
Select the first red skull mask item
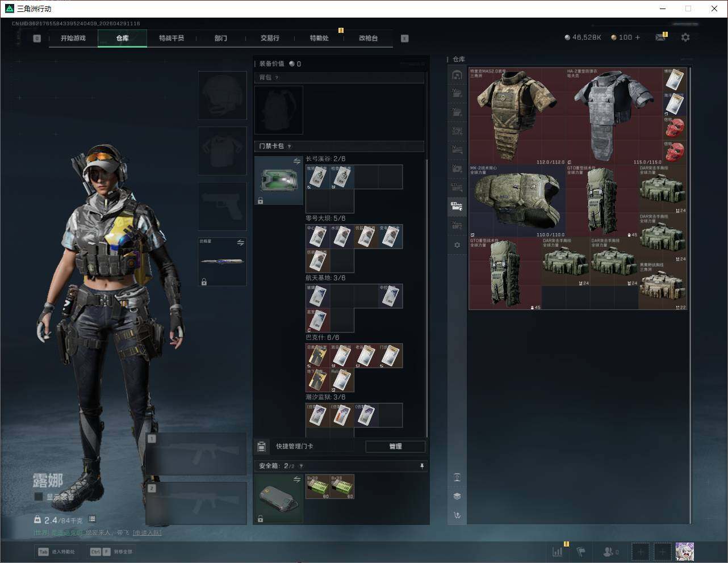tap(675, 128)
